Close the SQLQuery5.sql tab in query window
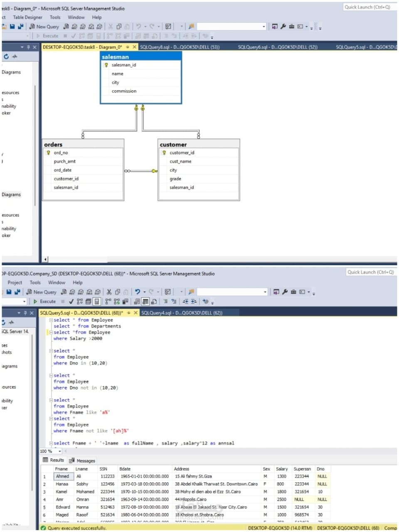The image size is (399, 532). (x=135, y=313)
